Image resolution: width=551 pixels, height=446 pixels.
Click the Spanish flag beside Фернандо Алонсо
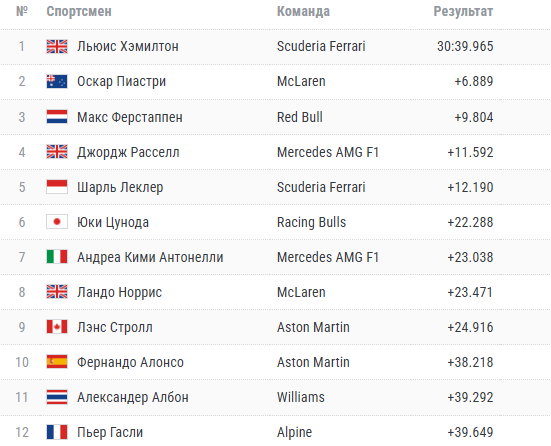coord(57,362)
